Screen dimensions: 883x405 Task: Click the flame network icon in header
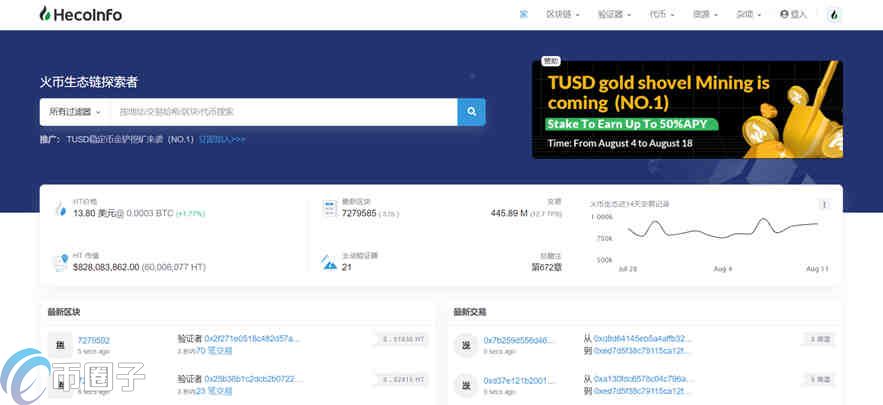[834, 15]
